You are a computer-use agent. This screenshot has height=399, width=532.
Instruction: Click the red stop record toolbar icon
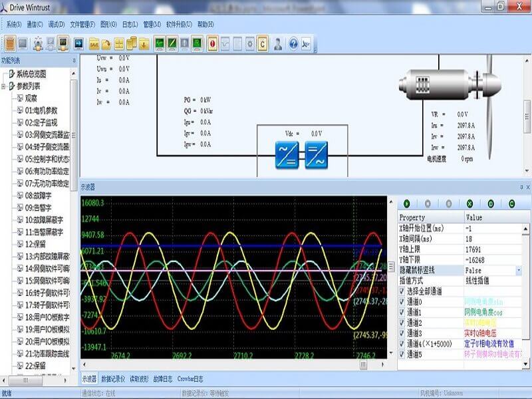[213, 44]
